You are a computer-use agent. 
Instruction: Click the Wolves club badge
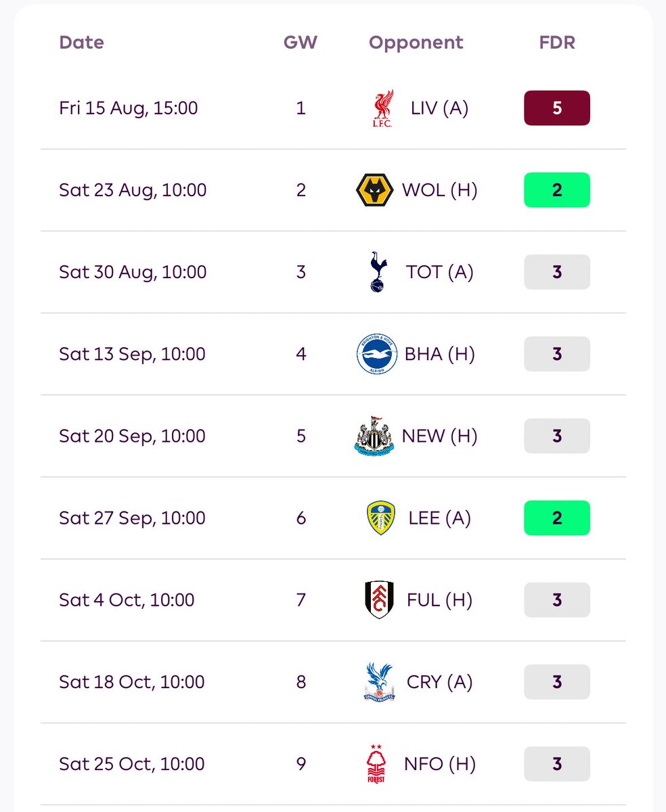click(374, 190)
